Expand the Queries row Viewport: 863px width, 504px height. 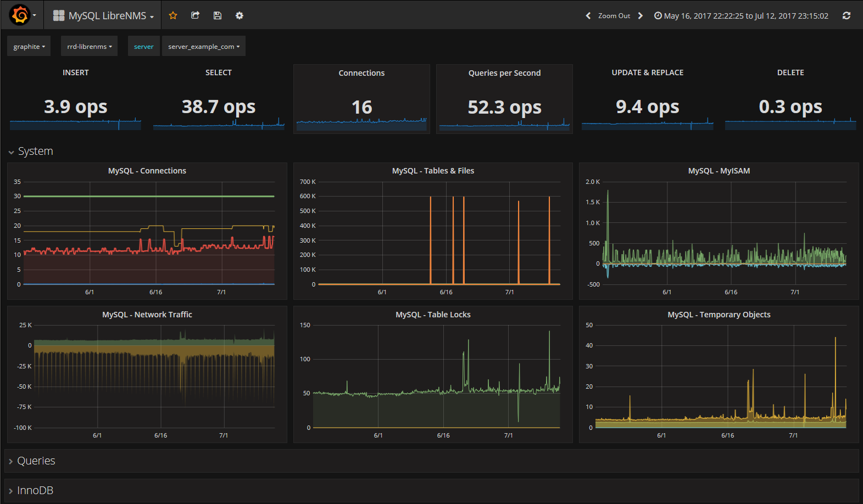(36, 461)
